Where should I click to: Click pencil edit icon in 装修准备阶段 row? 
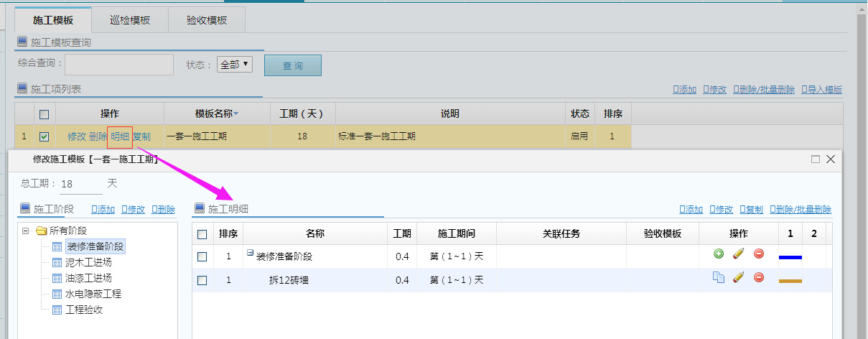pos(738,254)
